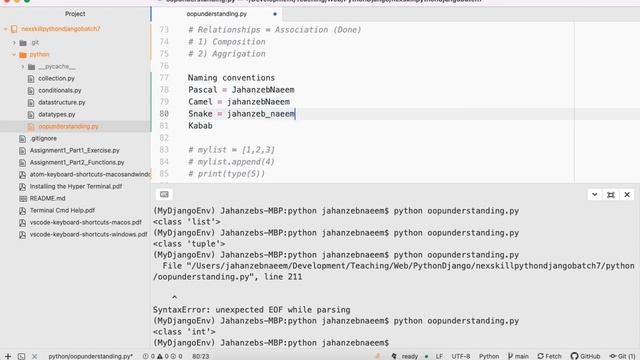Viewport: 640px width, 360px height.
Task: Click line number 76 in the gutter
Action: click(x=164, y=66)
